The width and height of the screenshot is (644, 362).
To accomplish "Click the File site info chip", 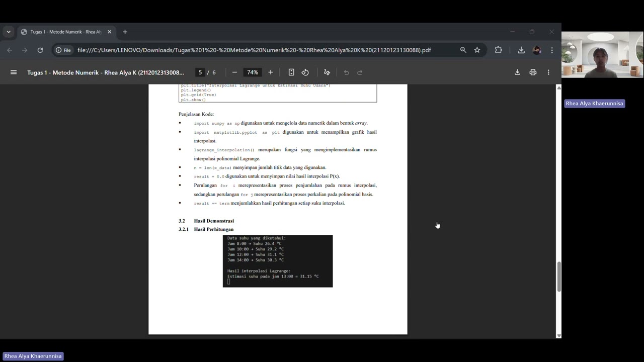I will (x=63, y=50).
